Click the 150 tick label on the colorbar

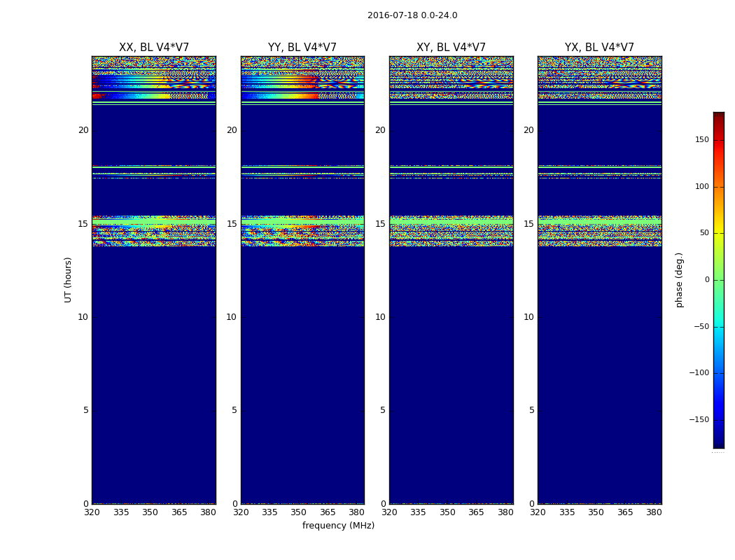click(x=701, y=140)
